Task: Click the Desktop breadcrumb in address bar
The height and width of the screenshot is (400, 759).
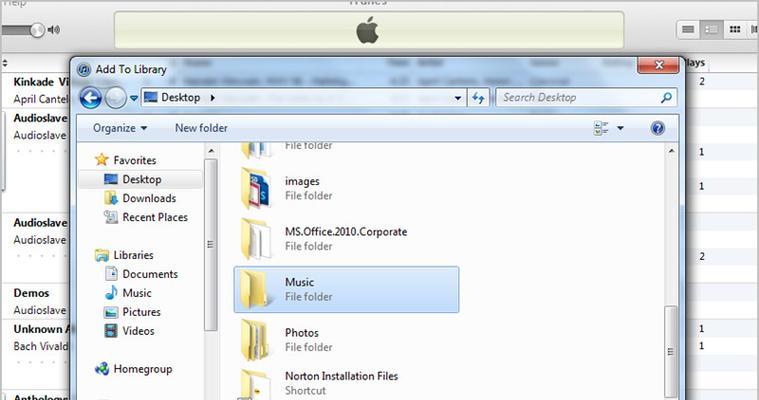Action: pyautogui.click(x=181, y=97)
